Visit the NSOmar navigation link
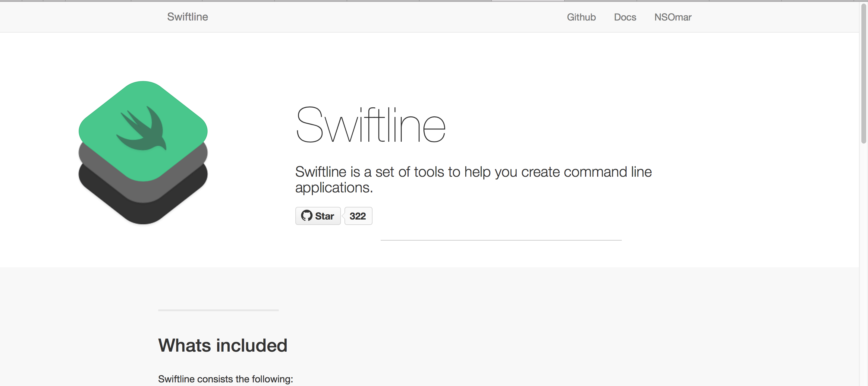This screenshot has width=868, height=386. [673, 17]
